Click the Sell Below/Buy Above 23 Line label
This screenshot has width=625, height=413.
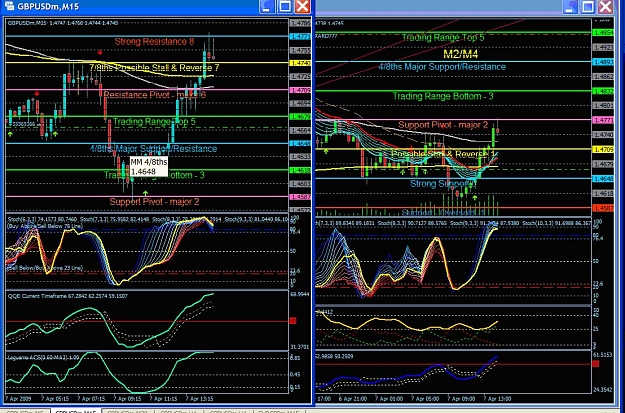(45, 268)
